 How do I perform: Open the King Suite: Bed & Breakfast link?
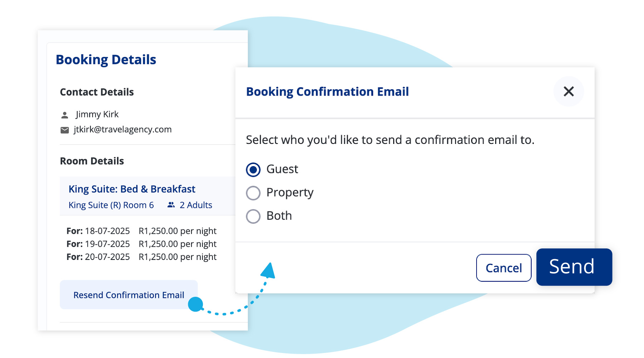pyautogui.click(x=132, y=189)
